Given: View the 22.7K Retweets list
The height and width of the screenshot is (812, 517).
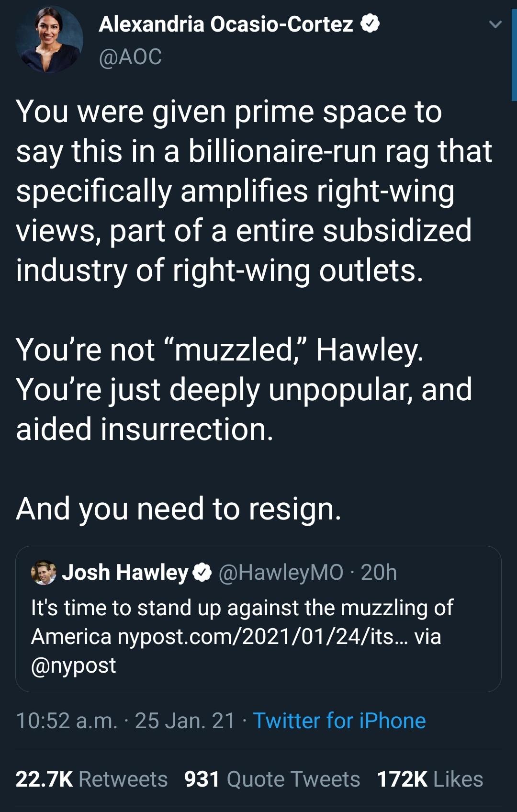Looking at the screenshot, I should [91, 779].
